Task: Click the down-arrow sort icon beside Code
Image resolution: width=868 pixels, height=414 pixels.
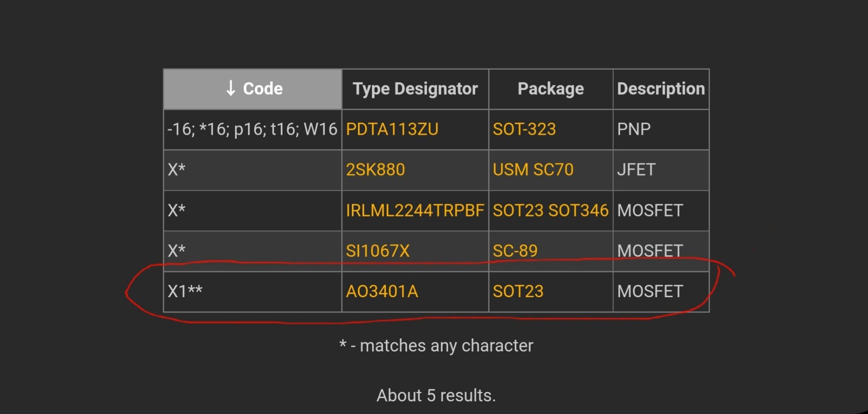Action: [x=231, y=88]
